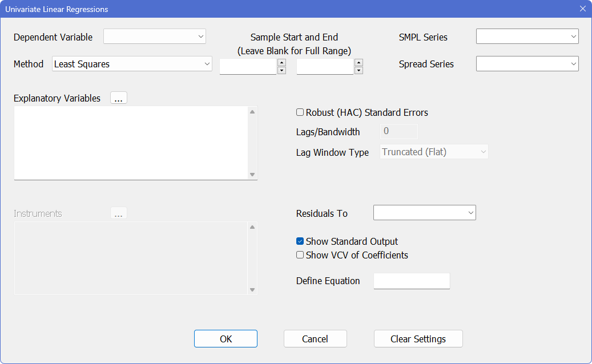Close the Univariate Linear Regressions dialog

point(582,9)
